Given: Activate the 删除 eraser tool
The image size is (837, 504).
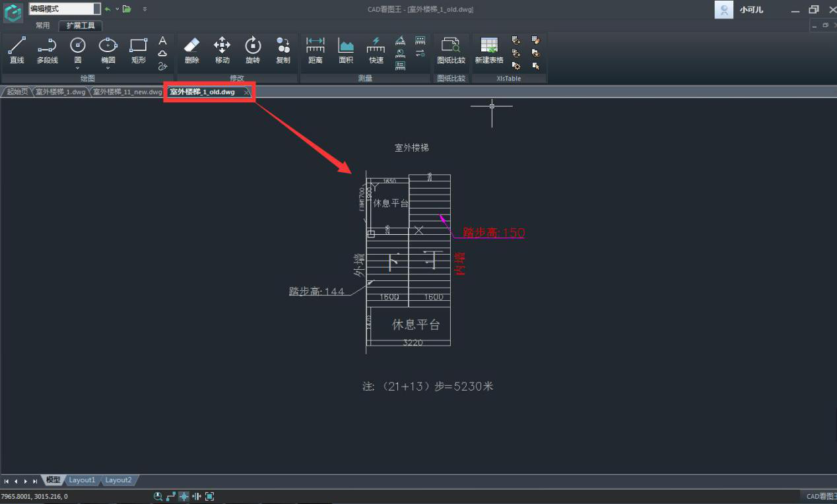Looking at the screenshot, I should point(191,51).
